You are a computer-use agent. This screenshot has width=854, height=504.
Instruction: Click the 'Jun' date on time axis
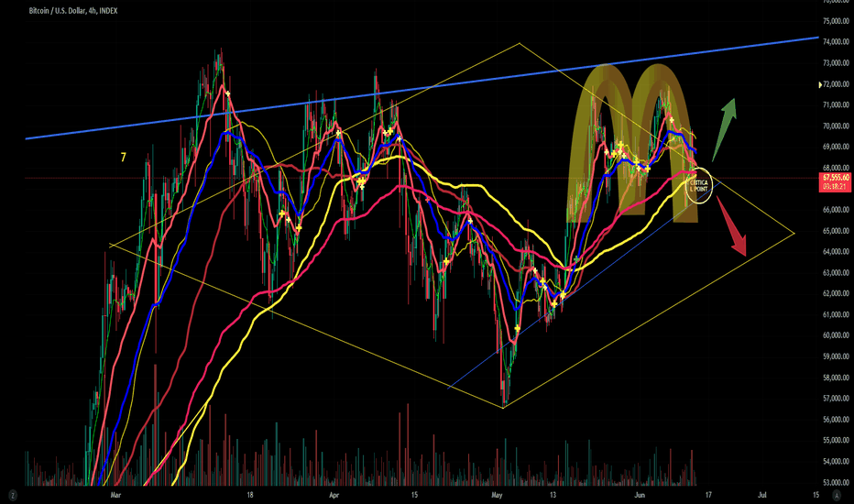[640, 495]
